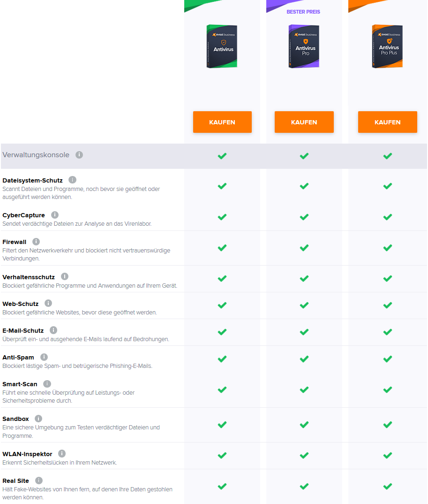The width and height of the screenshot is (428, 504).
Task: Click the CyberCapture info icon
Action: [x=55, y=215]
